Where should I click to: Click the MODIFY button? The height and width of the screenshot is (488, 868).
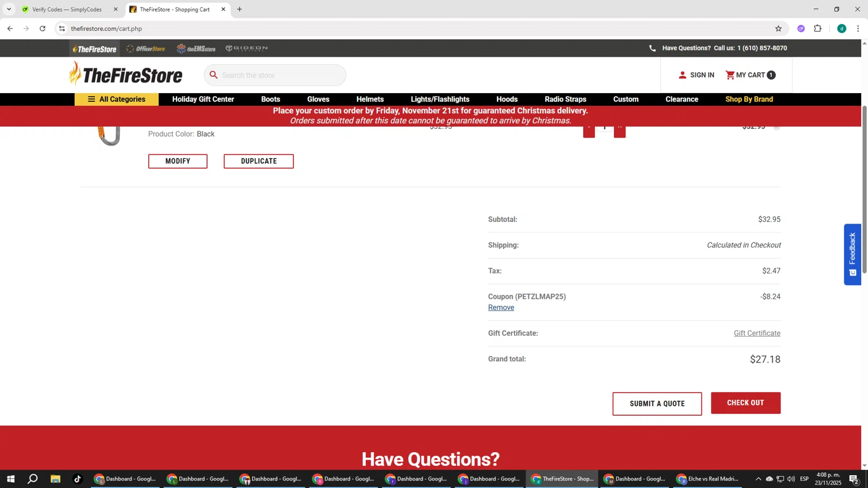178,161
